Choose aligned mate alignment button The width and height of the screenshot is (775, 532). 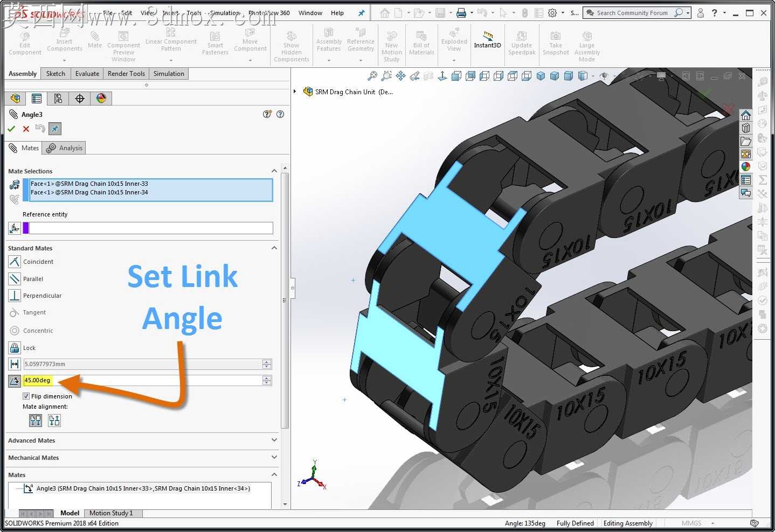tap(36, 421)
